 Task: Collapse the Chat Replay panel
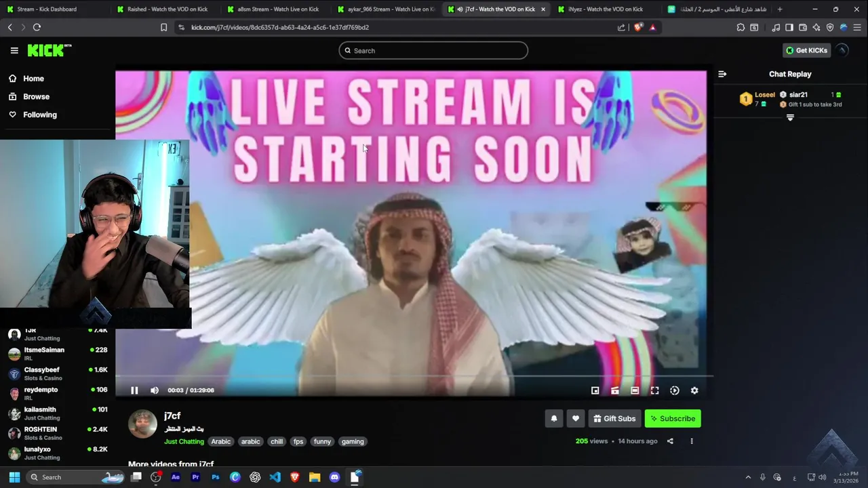pos(722,74)
